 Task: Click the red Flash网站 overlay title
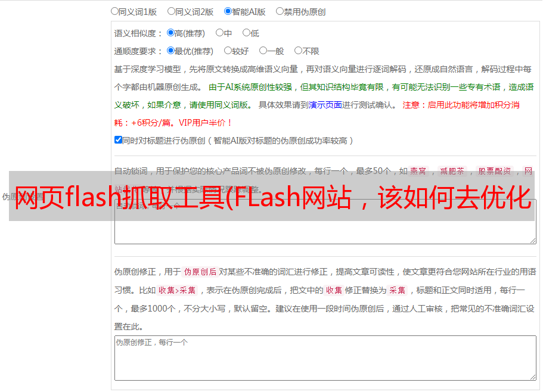tap(273, 197)
